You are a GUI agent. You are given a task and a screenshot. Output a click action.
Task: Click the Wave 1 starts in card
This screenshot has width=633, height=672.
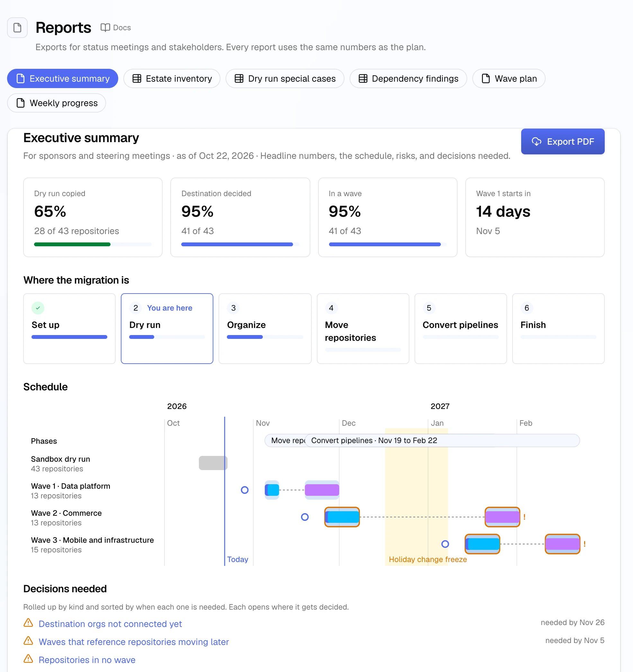point(535,217)
